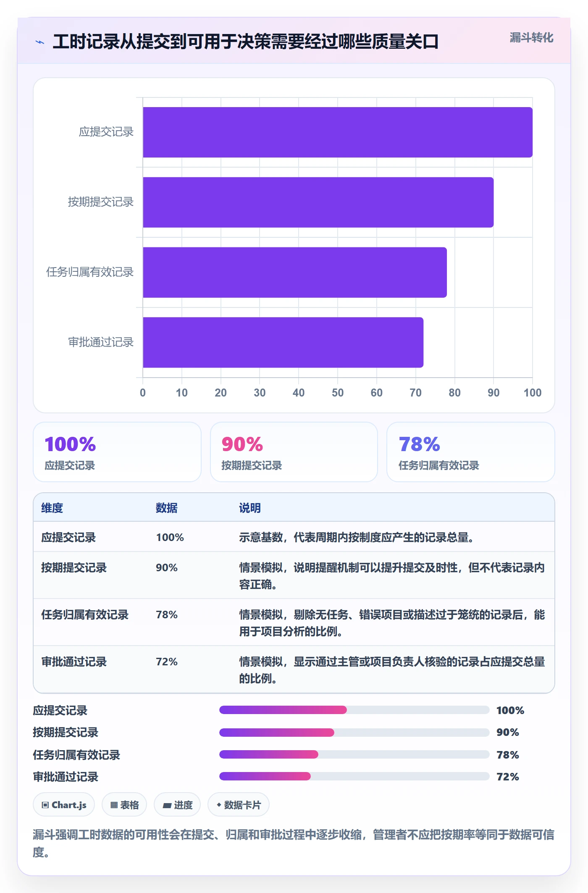Click table cell 应提交记录 in 维度 column

[68, 537]
